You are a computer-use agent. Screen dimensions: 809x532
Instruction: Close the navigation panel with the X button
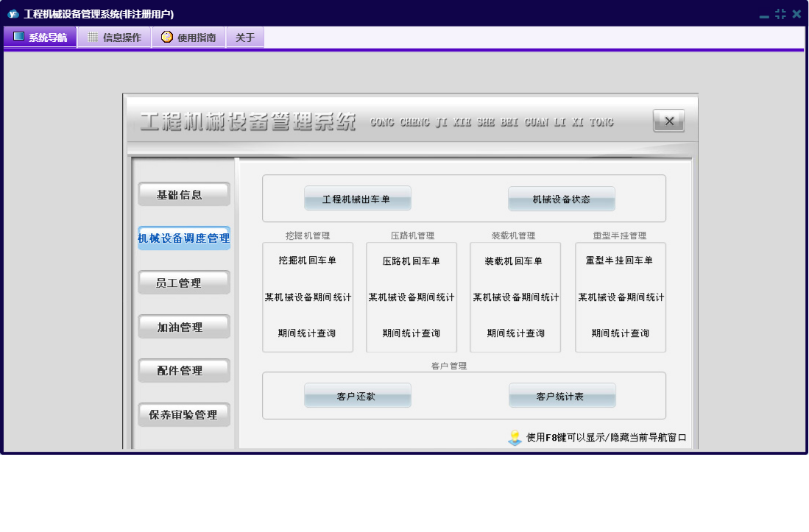(668, 121)
